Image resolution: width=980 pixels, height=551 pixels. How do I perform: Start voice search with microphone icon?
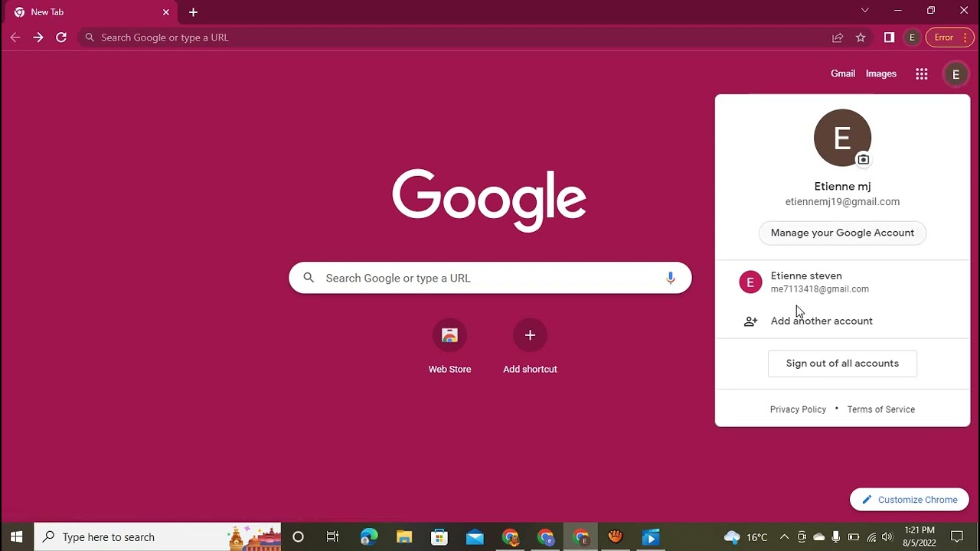[671, 278]
